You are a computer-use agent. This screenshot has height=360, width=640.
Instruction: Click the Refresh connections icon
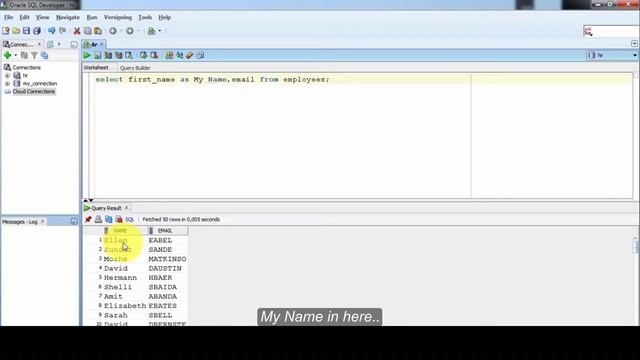(24, 56)
